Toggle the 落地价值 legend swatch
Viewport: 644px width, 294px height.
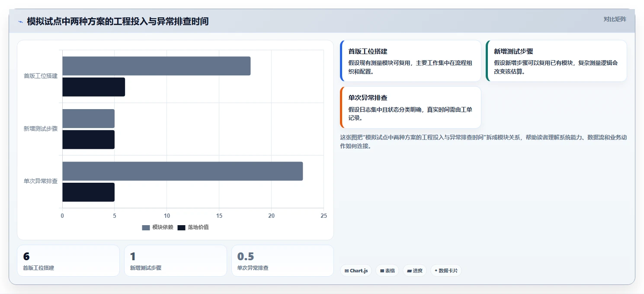pyautogui.click(x=181, y=227)
